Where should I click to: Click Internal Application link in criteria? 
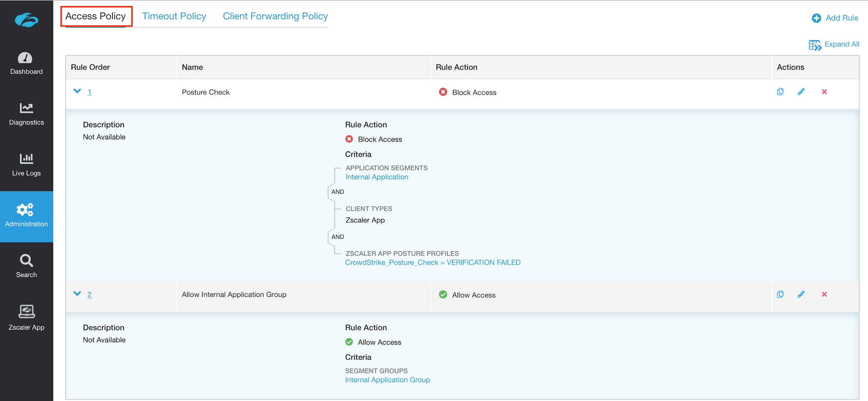click(x=376, y=177)
